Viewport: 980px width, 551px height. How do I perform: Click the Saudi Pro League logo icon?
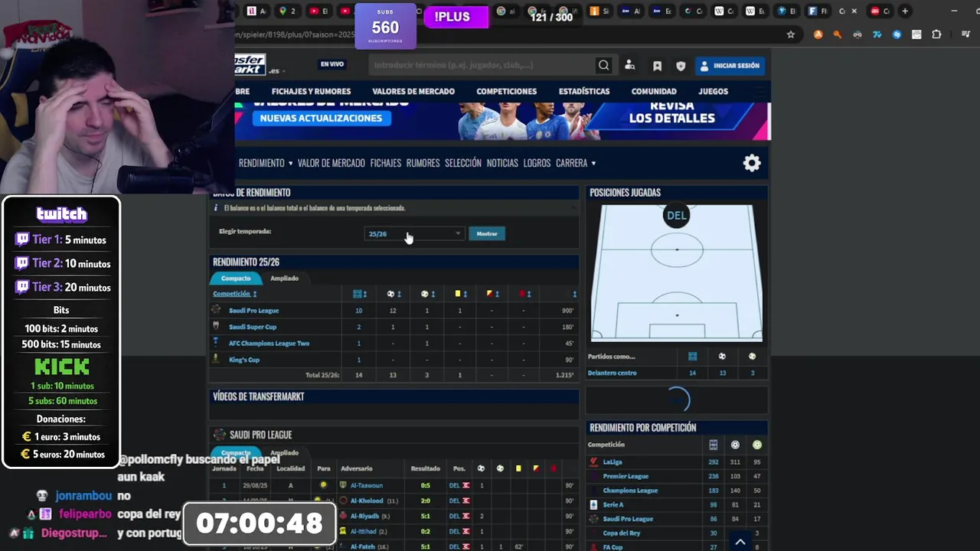coord(216,310)
